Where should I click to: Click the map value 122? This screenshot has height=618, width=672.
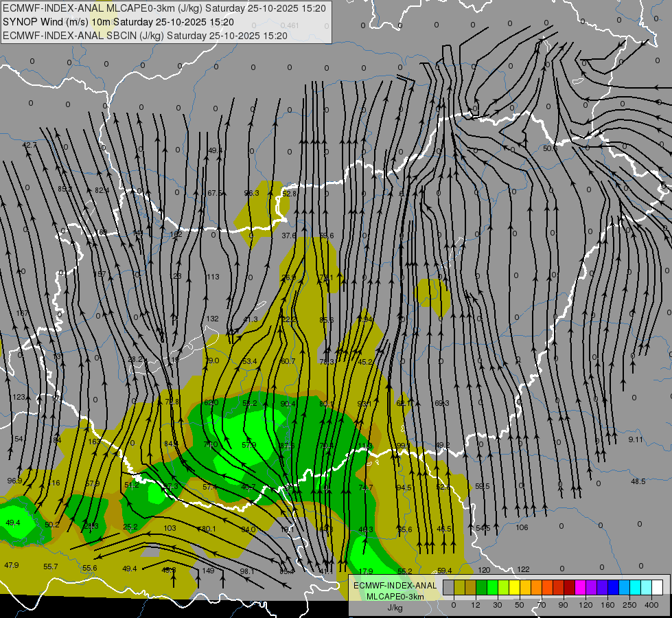(x=523, y=569)
